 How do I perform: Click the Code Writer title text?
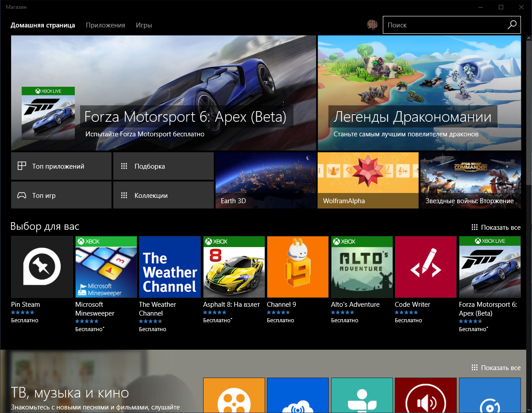[x=412, y=305]
